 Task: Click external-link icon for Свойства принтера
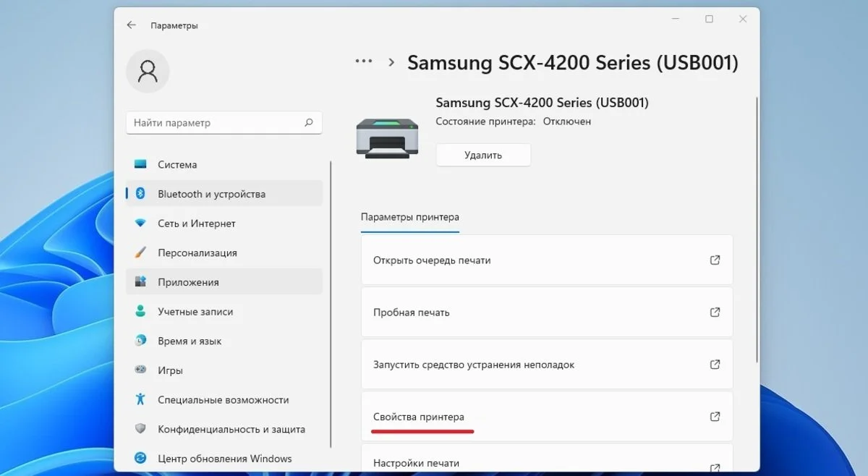tap(715, 416)
